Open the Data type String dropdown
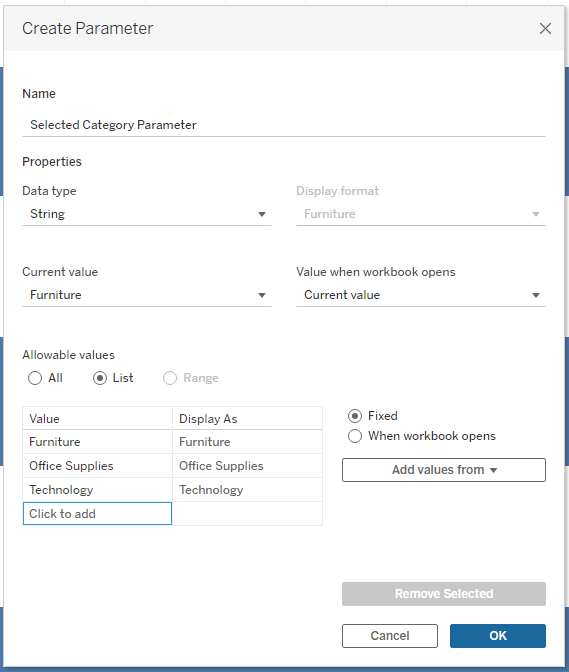 pos(147,214)
